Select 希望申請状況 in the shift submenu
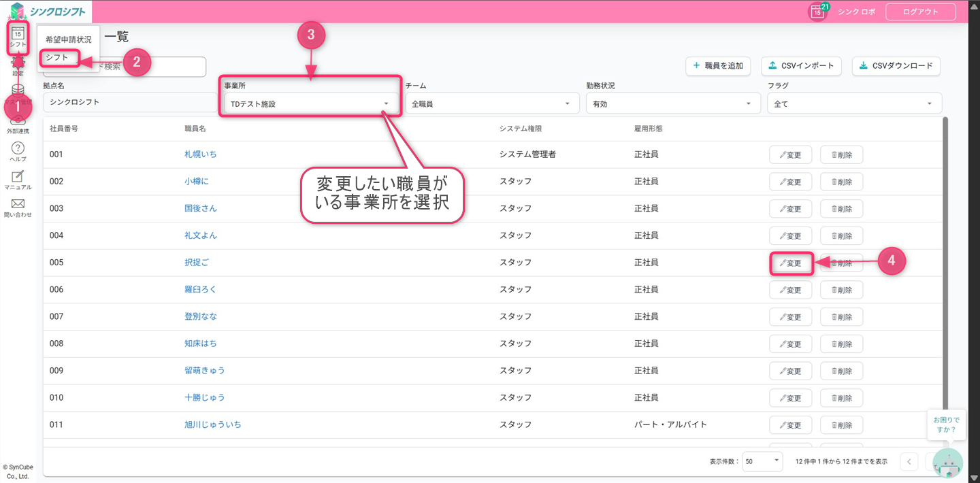Image resolution: width=980 pixels, height=483 pixels. click(68, 40)
